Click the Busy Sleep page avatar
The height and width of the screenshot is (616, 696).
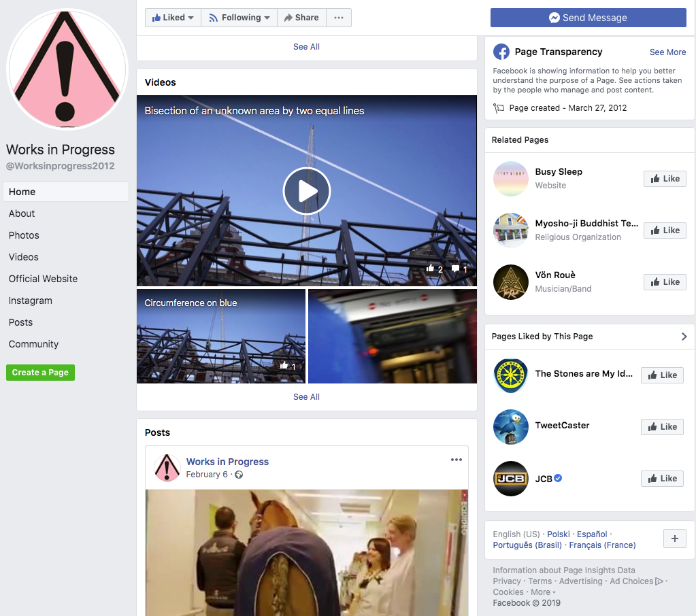pos(510,179)
